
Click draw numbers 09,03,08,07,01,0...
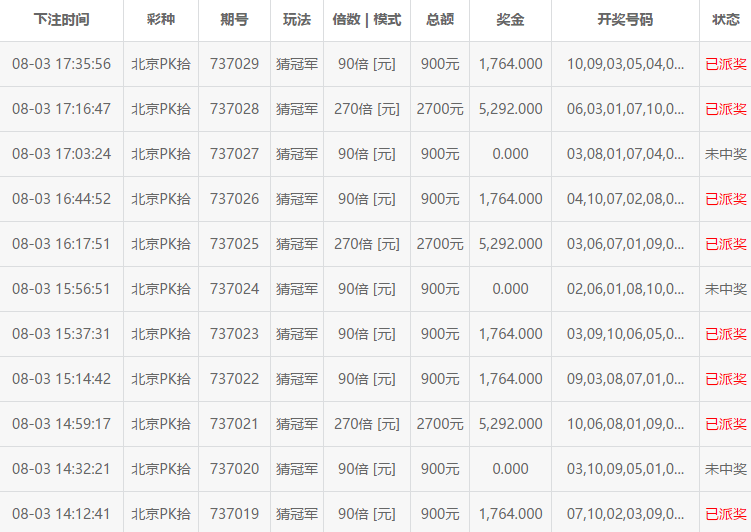[625, 379]
